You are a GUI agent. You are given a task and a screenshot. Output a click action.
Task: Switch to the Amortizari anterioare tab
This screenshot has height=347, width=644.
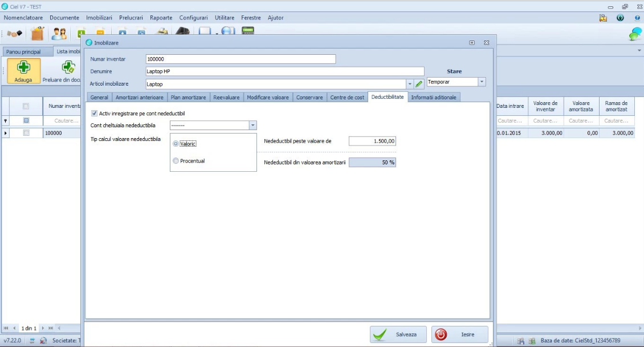pos(139,98)
